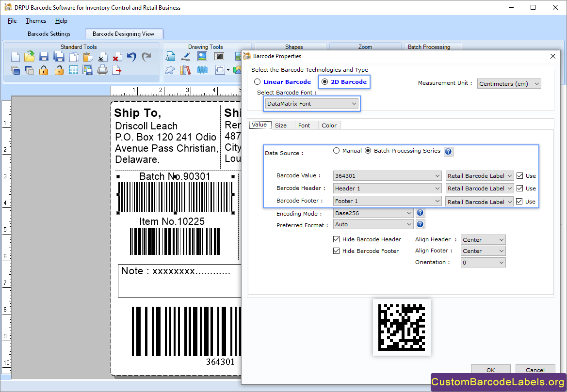The height and width of the screenshot is (392, 567).
Task: Open help for Batch Processing Series
Action: pos(448,151)
